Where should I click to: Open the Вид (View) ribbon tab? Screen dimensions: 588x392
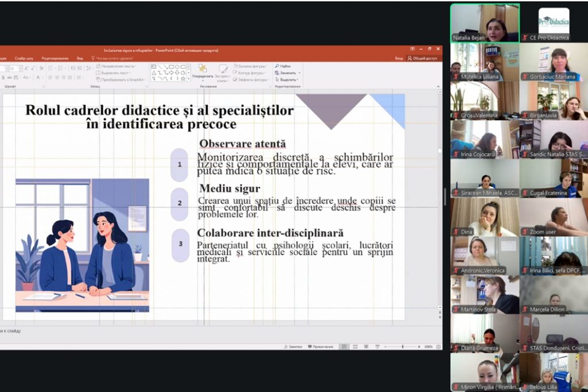(80, 58)
